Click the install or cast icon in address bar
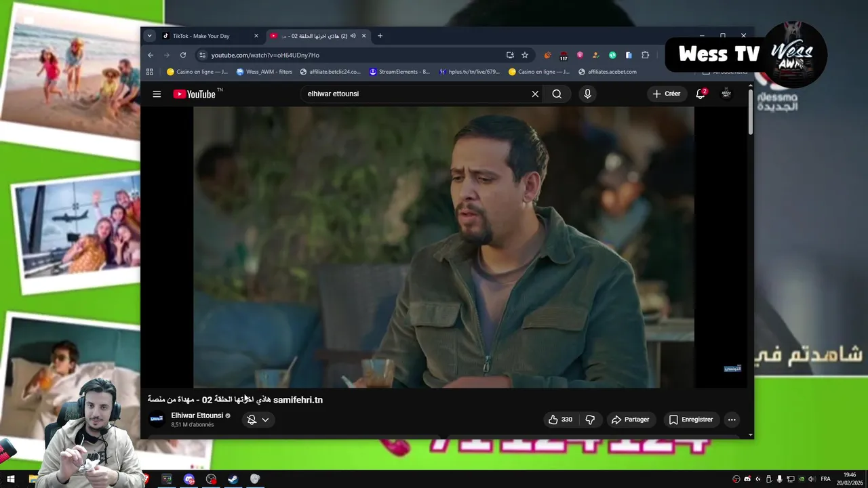The image size is (868, 488). point(510,55)
